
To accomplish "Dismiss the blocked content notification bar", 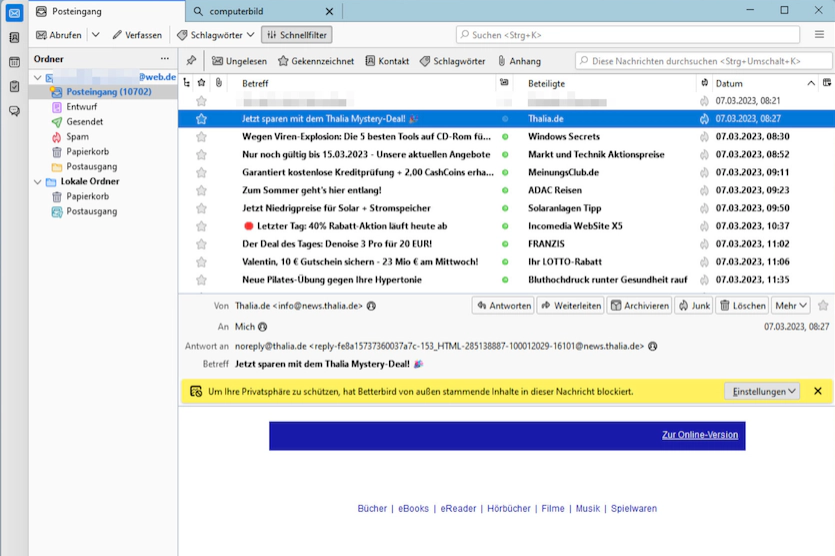I will tap(818, 392).
